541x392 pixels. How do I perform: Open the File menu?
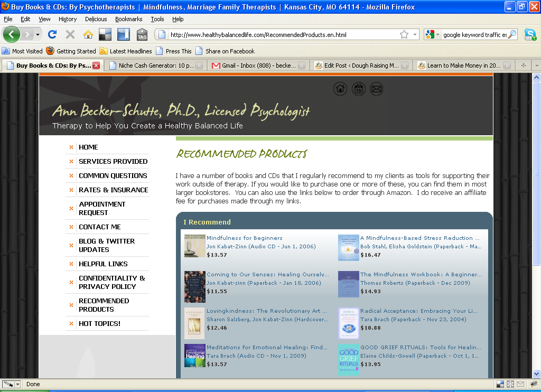8,19
